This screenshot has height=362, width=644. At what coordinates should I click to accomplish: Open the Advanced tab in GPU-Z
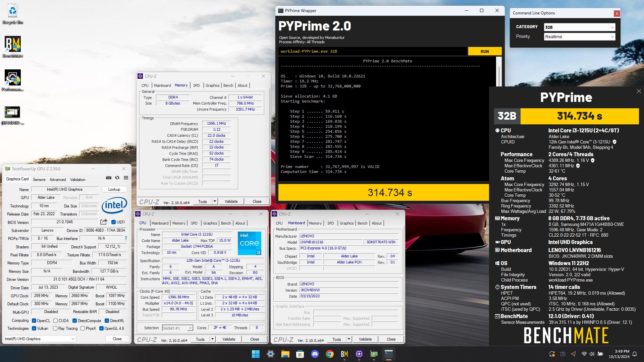pos(58,180)
